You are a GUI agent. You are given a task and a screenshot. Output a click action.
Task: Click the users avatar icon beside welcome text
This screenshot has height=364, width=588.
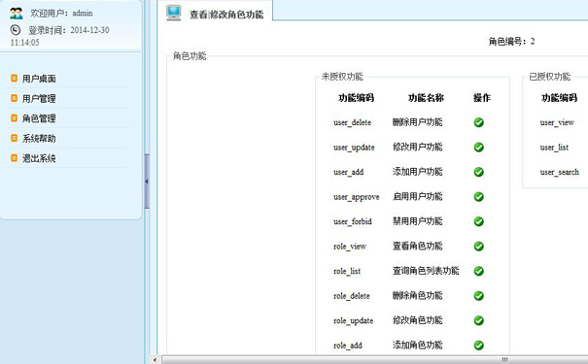point(17,14)
